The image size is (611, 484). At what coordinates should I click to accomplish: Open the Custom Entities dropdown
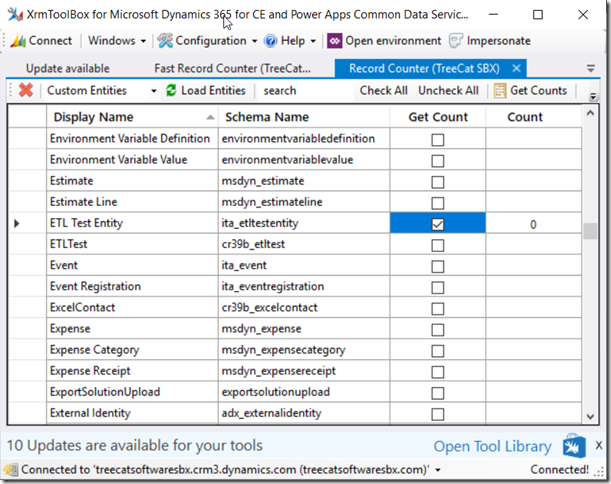[154, 91]
